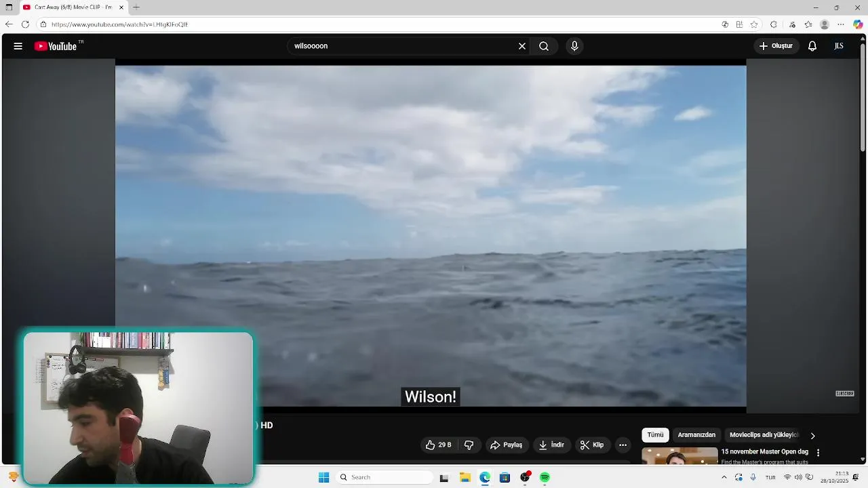The height and width of the screenshot is (488, 868).
Task: Open Task View on taskbar
Action: [444, 478]
